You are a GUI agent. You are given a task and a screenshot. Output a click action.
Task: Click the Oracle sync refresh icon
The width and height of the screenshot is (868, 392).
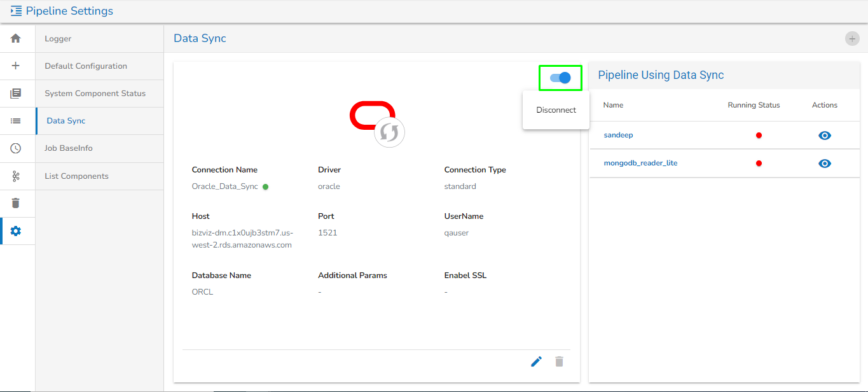click(x=389, y=132)
